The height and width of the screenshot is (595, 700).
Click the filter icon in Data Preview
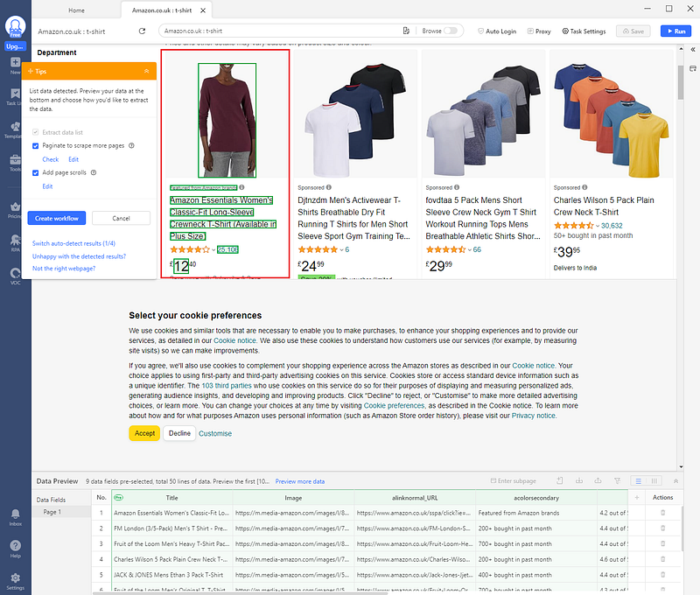(617, 480)
